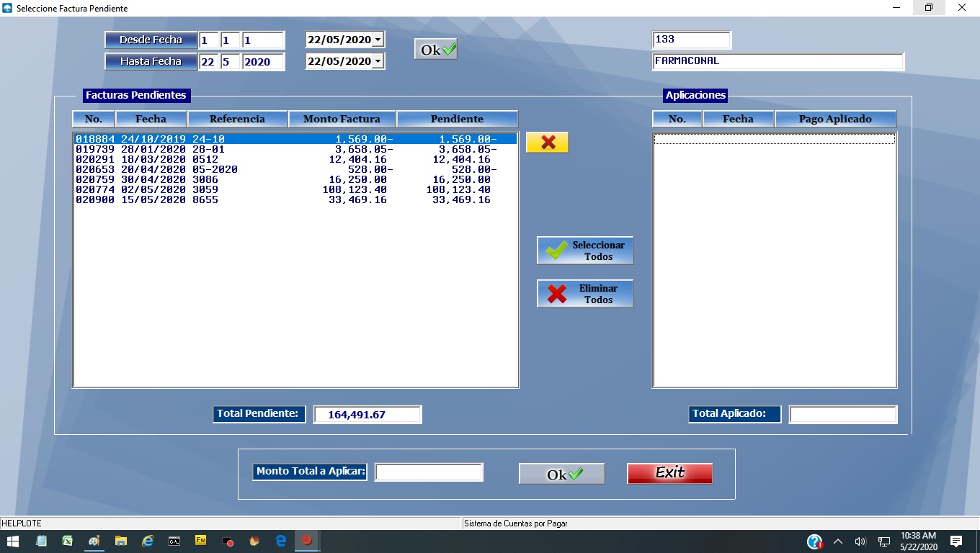This screenshot has height=553, width=980.
Task: Click Eliminar Todos button
Action: (x=585, y=294)
